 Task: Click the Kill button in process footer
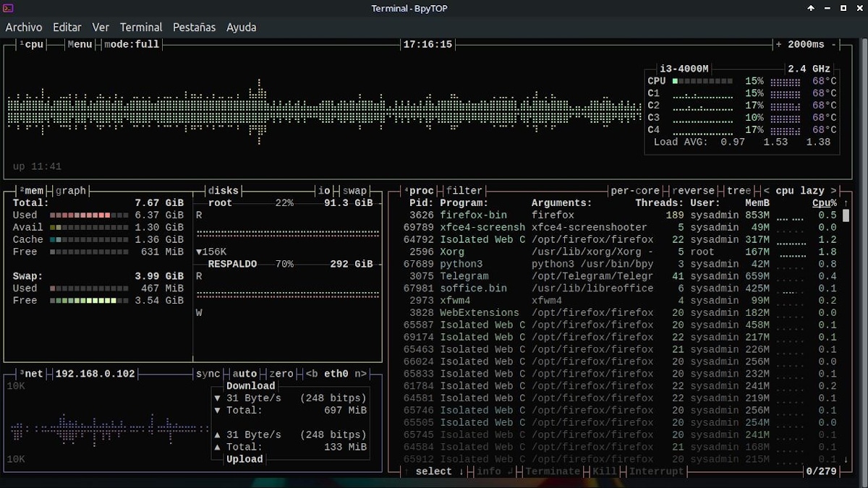click(x=605, y=471)
